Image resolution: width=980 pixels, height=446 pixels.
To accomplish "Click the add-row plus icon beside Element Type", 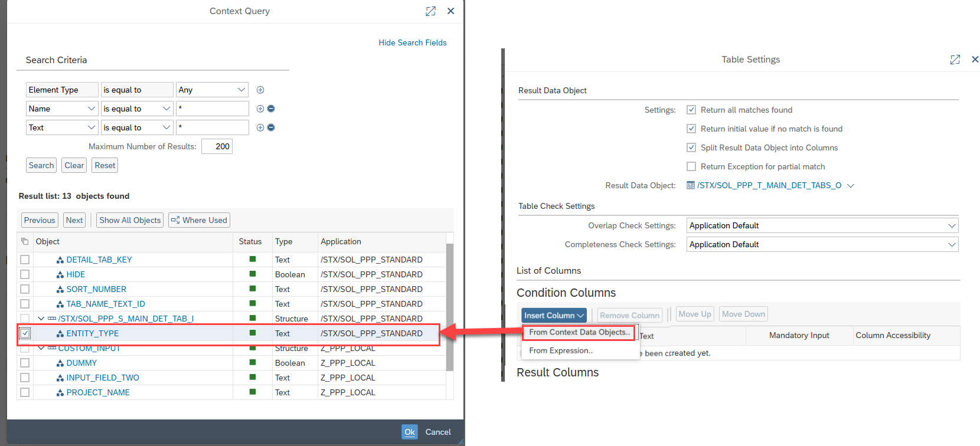I will 260,90.
